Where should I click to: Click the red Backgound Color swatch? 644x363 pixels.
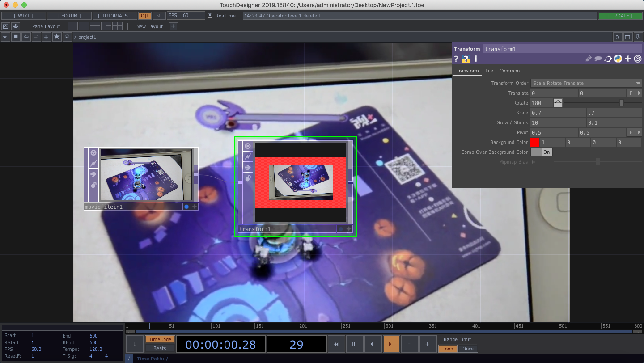tap(535, 142)
